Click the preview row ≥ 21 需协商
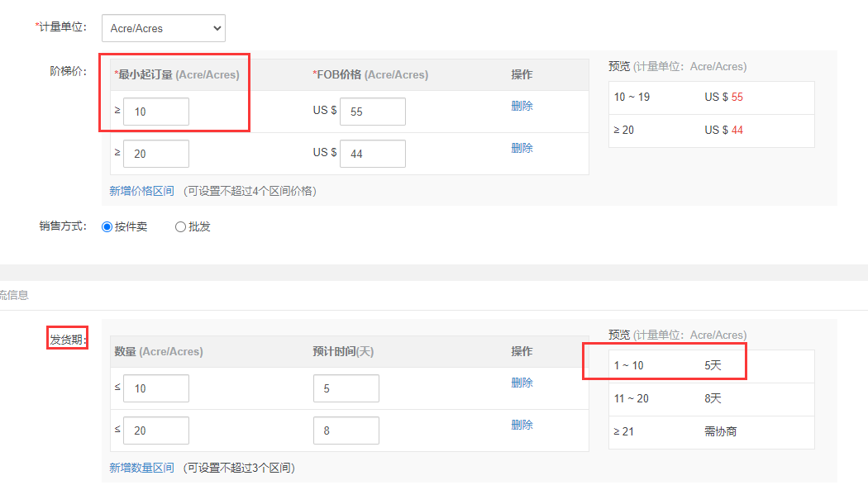 [x=711, y=432]
